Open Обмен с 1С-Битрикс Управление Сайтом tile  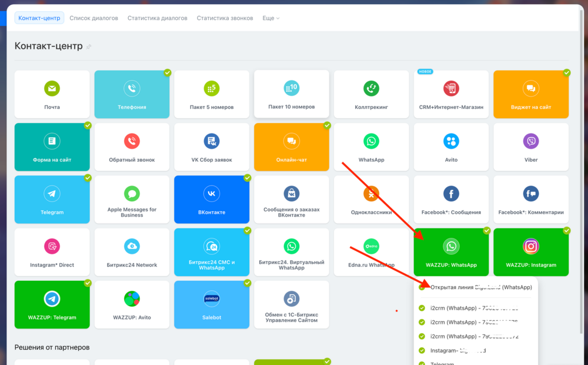[x=292, y=304]
